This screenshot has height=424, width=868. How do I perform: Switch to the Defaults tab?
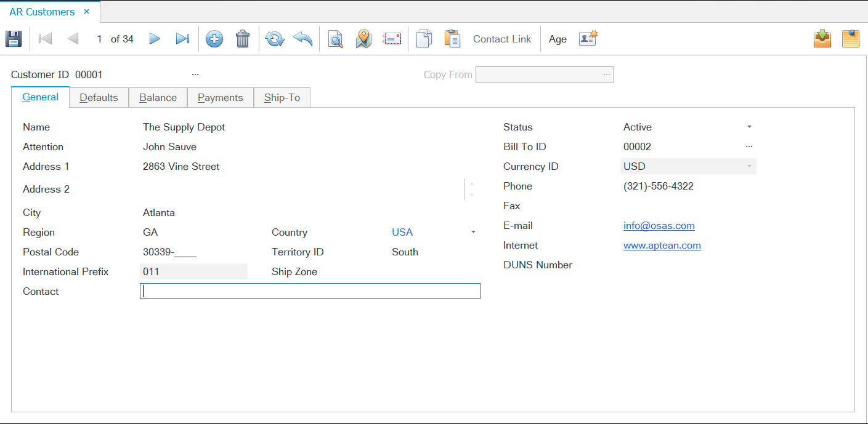99,97
